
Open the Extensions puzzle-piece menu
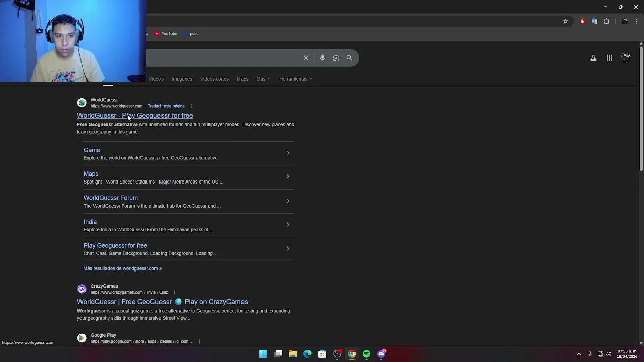coord(606,21)
